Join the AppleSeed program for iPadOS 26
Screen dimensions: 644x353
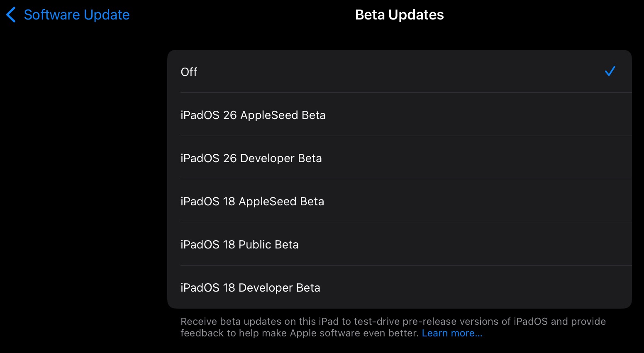coord(398,115)
